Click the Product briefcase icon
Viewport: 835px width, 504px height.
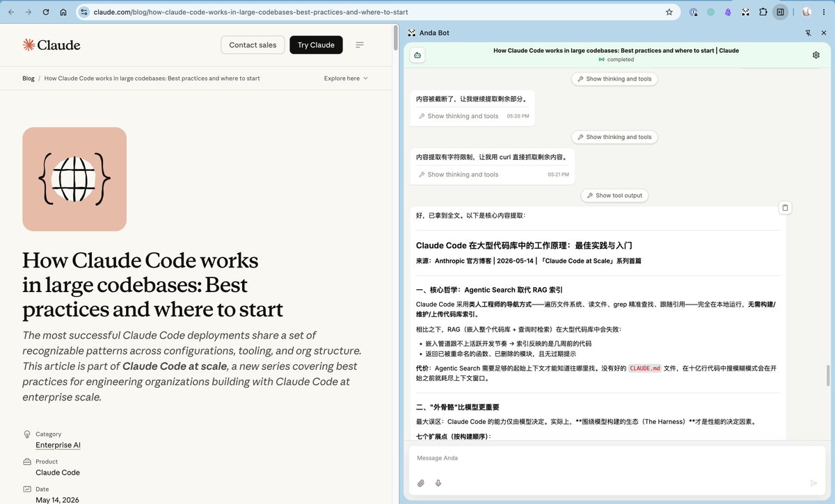pos(27,462)
